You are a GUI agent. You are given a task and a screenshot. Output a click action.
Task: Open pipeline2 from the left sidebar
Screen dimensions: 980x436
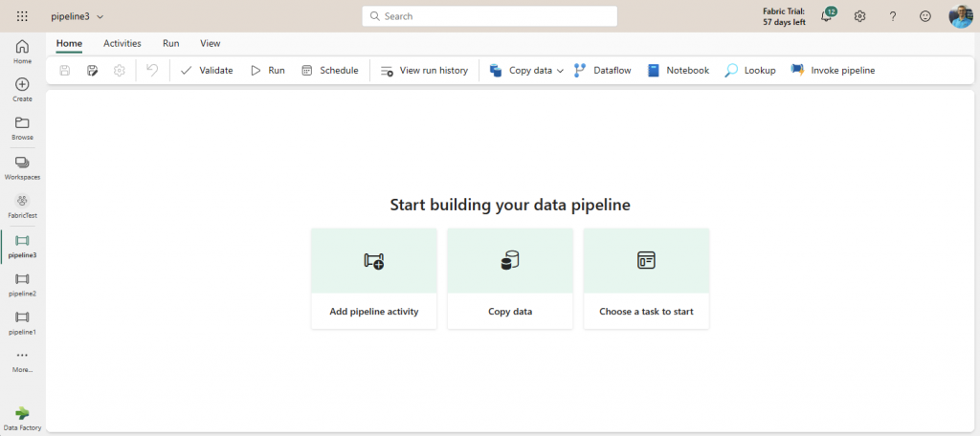coord(22,283)
